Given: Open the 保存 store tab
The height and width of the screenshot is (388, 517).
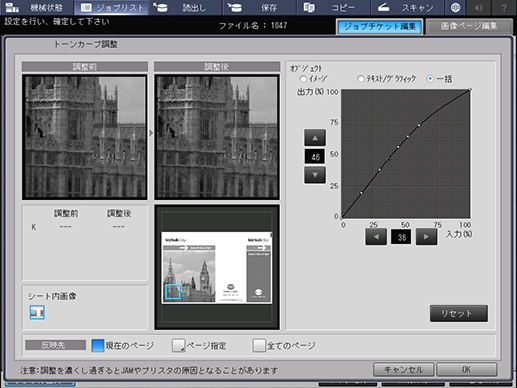Looking at the screenshot, I should tap(259, 7).
